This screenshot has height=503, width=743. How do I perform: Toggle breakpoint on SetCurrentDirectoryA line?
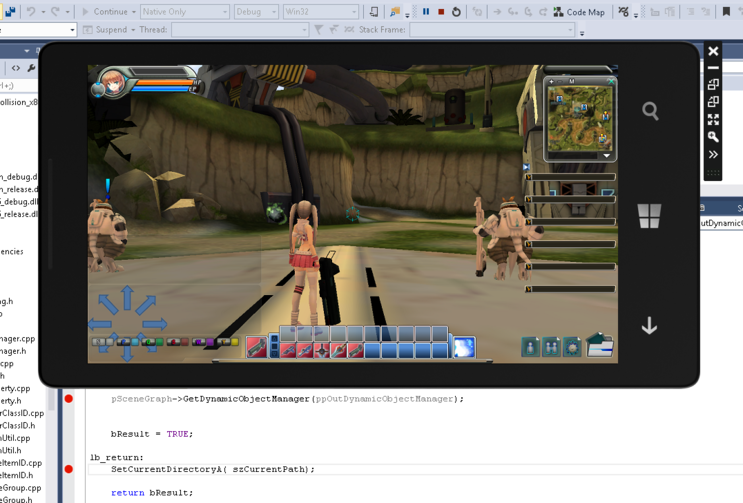click(69, 469)
